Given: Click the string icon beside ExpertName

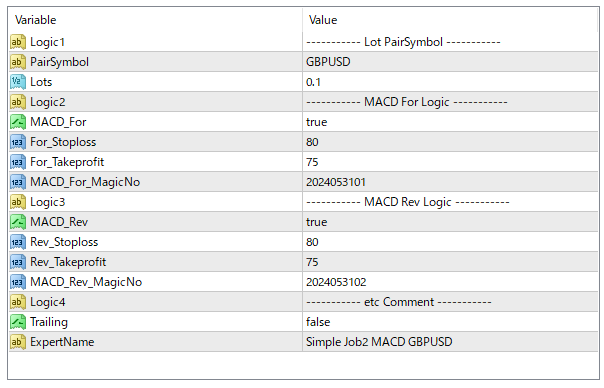Looking at the screenshot, I should [18, 342].
